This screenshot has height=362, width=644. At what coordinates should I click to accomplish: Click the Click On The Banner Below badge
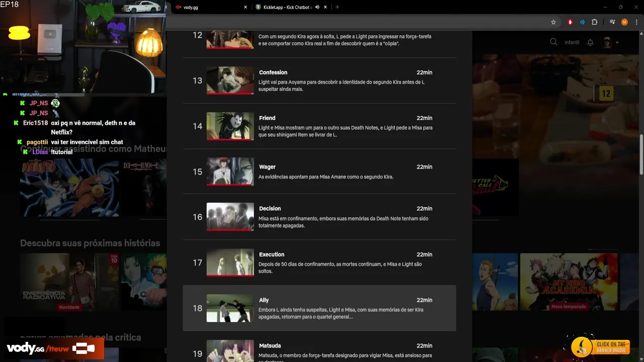point(600,347)
